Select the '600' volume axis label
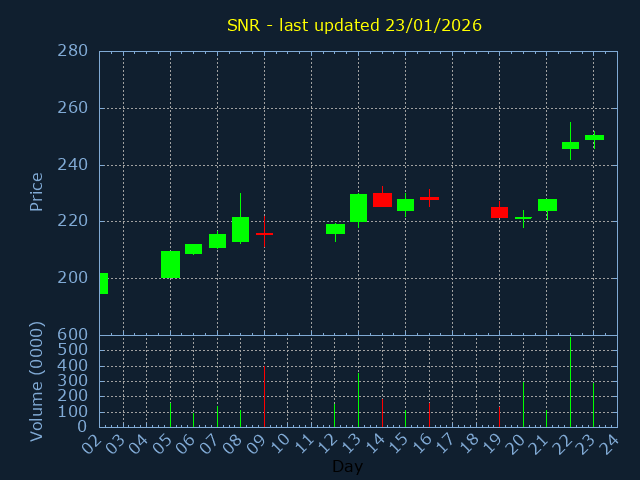Image resolution: width=640 pixels, height=480 pixels. point(73,335)
